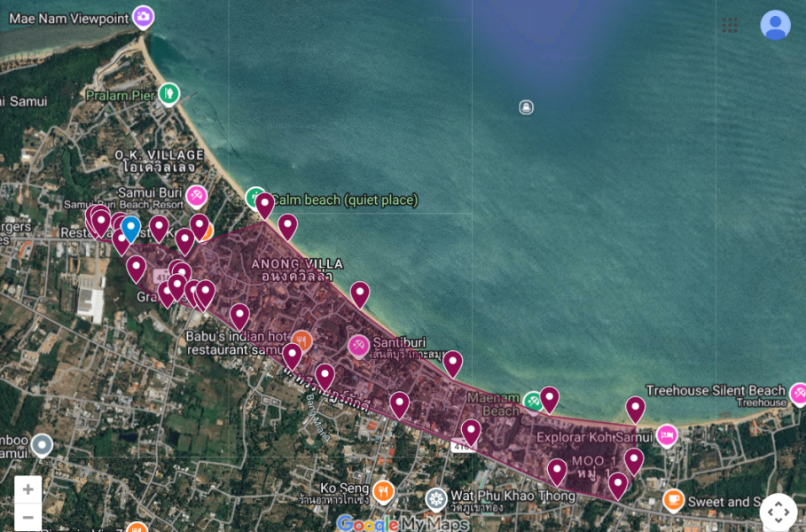Zoom out with the minus button

coord(28,517)
